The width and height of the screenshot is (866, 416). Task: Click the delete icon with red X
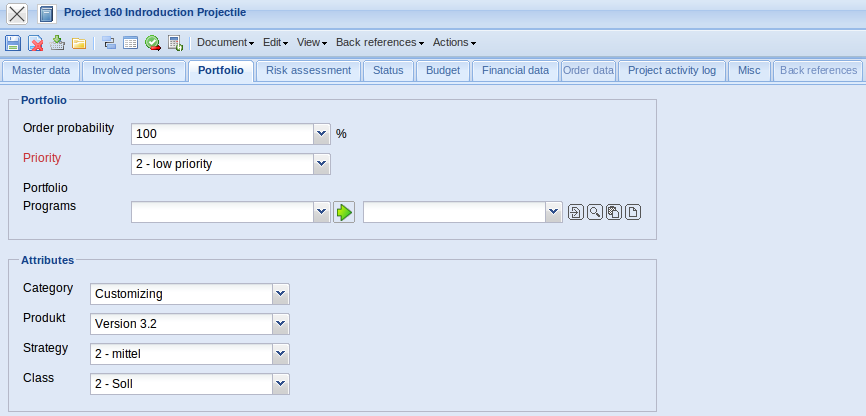(x=35, y=43)
